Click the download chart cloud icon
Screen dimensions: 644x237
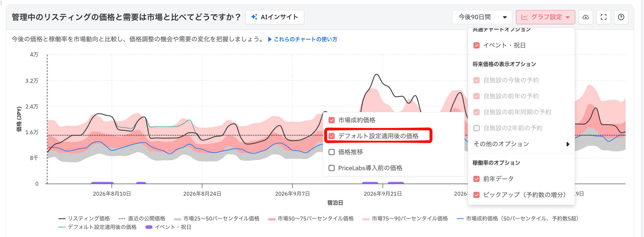point(586,17)
